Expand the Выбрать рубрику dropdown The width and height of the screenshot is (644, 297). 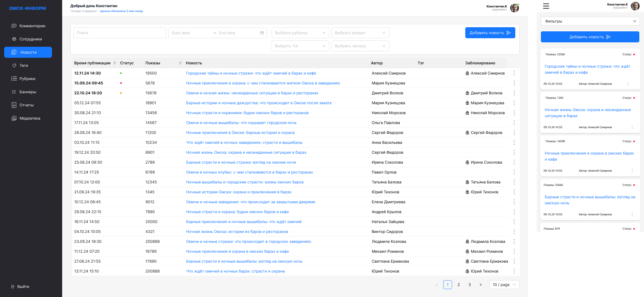[300, 33]
